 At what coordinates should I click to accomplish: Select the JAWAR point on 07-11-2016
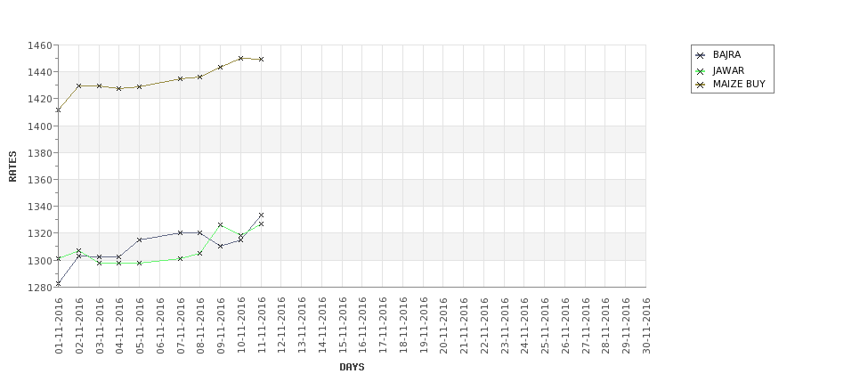(180, 258)
